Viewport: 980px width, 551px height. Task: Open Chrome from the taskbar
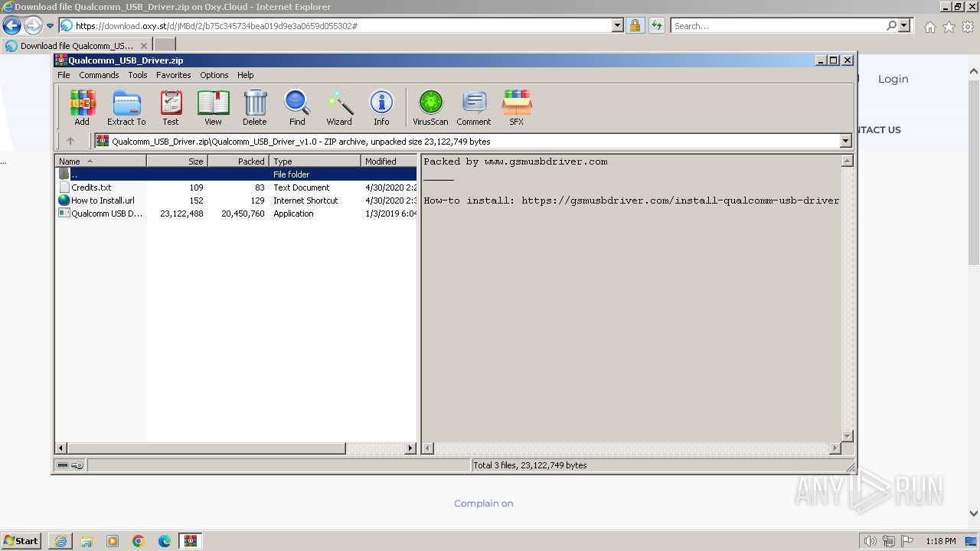pyautogui.click(x=139, y=541)
